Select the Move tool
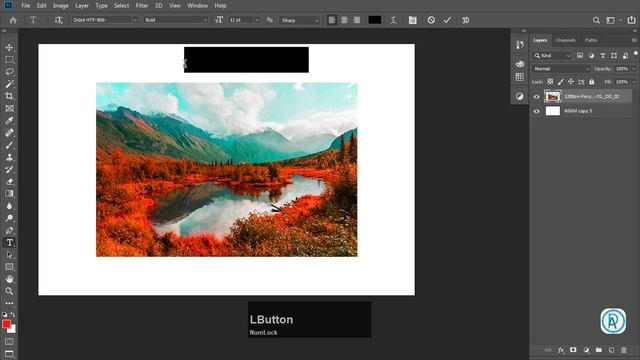This screenshot has height=360, width=640. coord(9,47)
